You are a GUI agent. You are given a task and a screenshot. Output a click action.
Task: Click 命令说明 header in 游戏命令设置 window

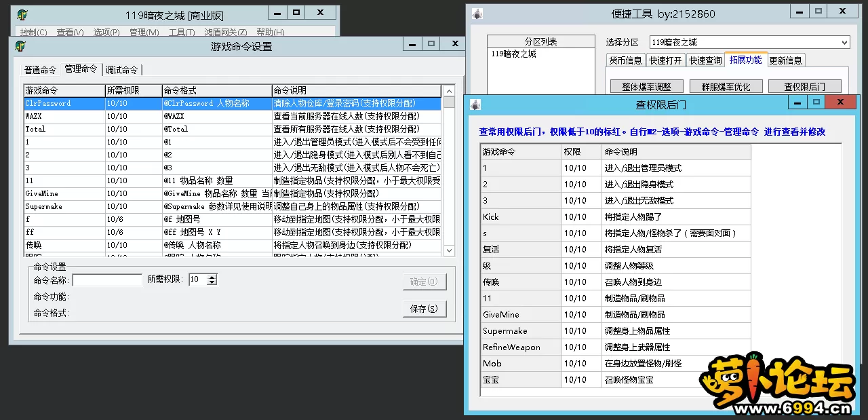[x=357, y=90]
